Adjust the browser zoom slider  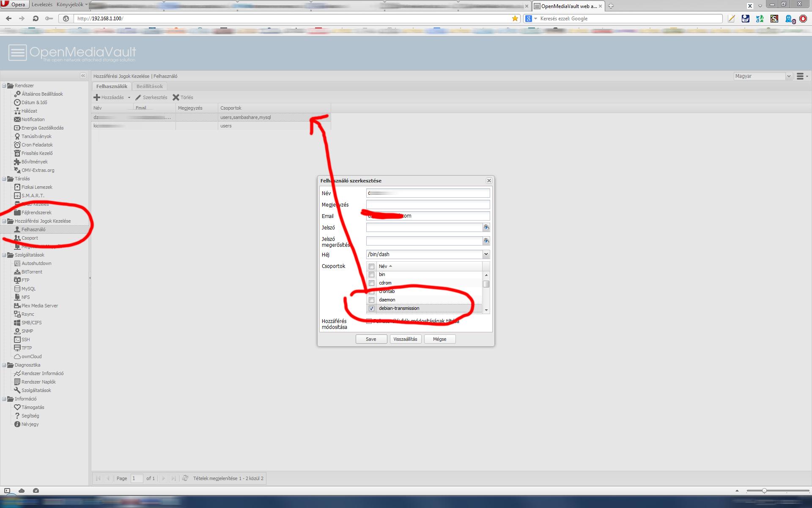(x=764, y=491)
